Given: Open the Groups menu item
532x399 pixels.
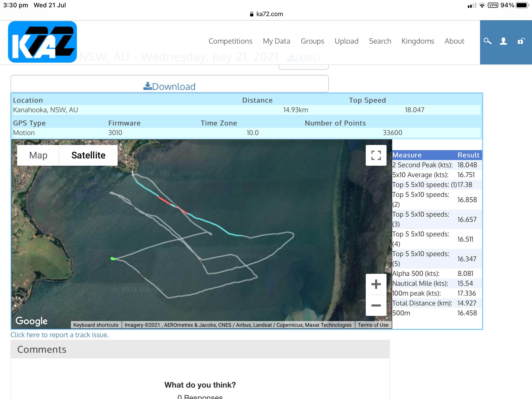Looking at the screenshot, I should pos(312,41).
